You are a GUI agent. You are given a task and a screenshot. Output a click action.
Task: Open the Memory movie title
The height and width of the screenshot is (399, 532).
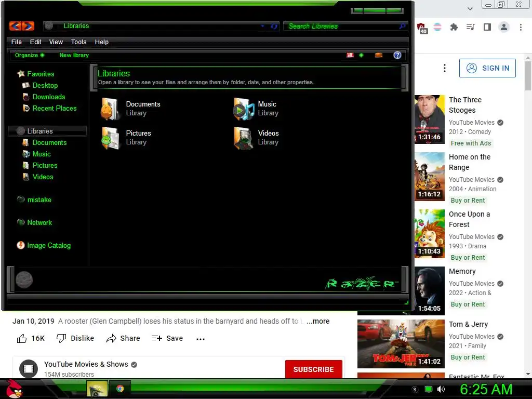click(x=462, y=271)
